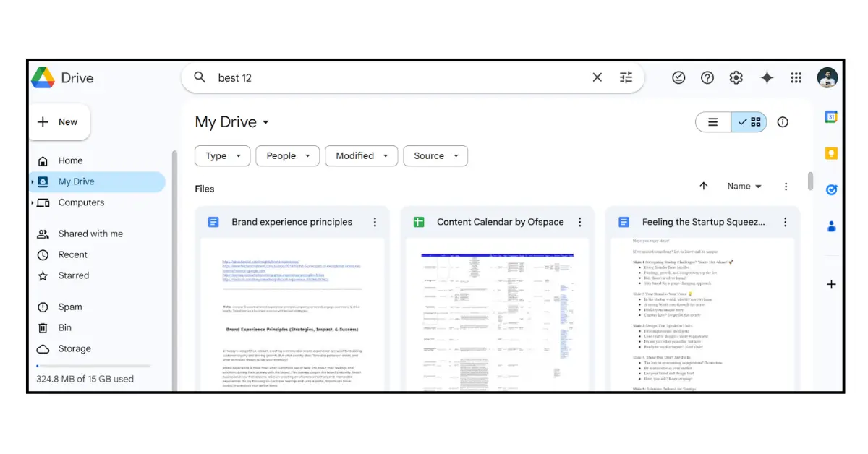The height and width of the screenshot is (454, 868).
Task: Open the Type filter dropdown
Action: tap(222, 155)
